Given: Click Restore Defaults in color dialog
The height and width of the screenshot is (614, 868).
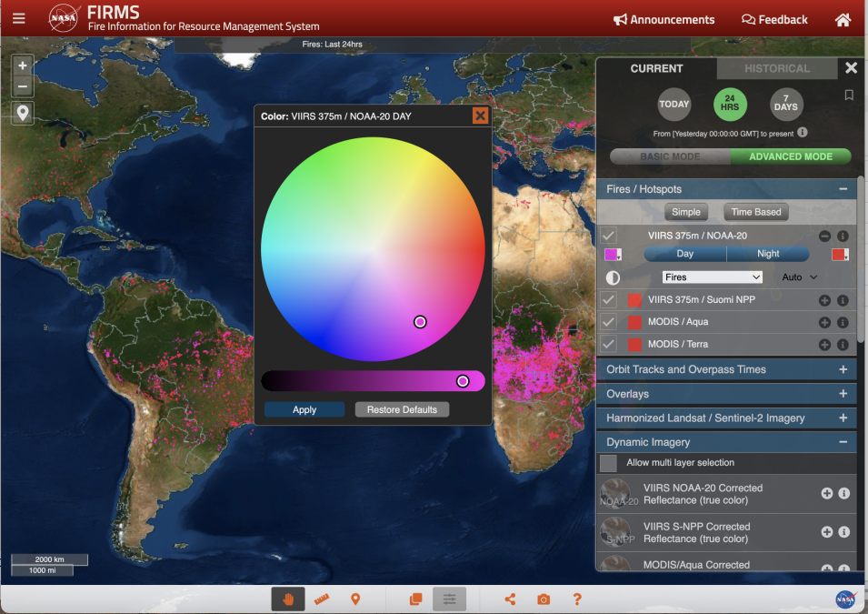Looking at the screenshot, I should 402,409.
